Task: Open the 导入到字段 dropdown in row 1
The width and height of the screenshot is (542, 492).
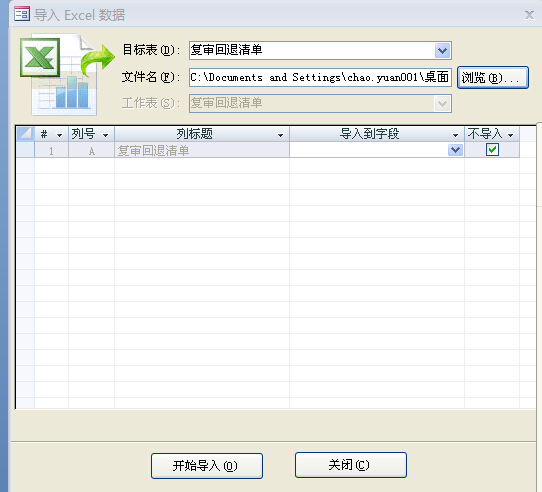Action: (455, 150)
